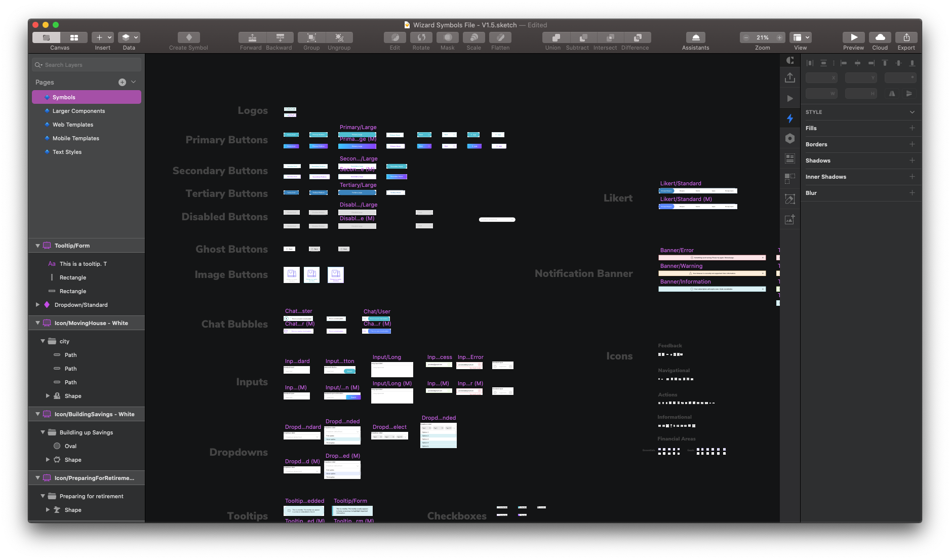
Task: Click the hexagon plugin sidebar icon
Action: pos(790,138)
